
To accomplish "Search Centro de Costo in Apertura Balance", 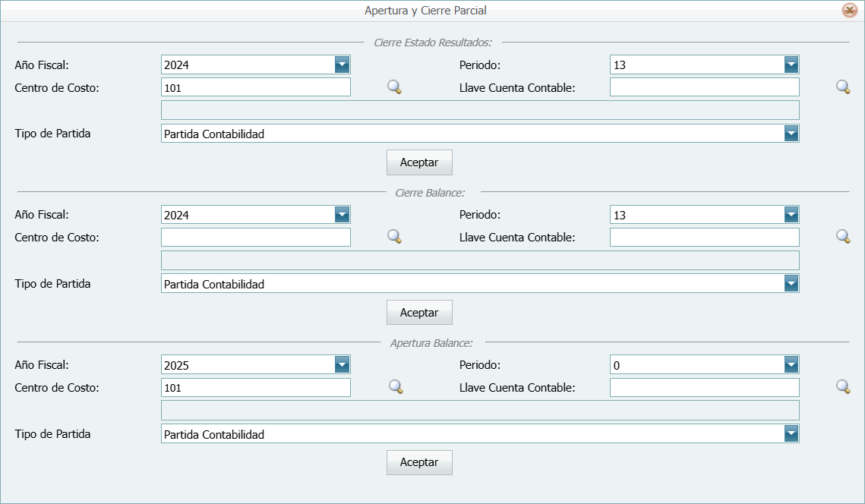I will [x=393, y=387].
